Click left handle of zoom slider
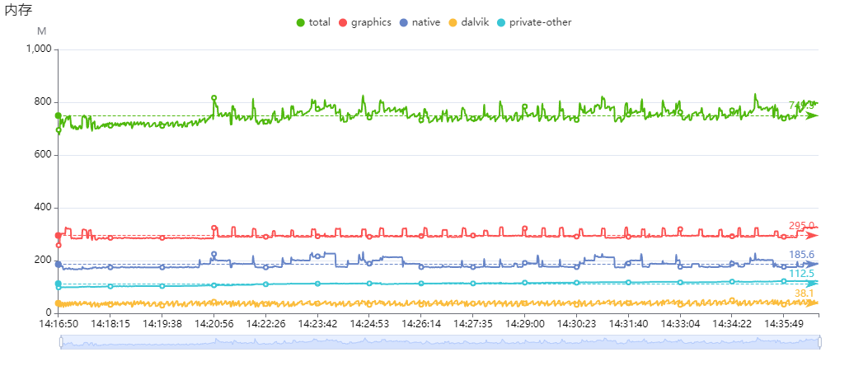 pyautogui.click(x=60, y=342)
